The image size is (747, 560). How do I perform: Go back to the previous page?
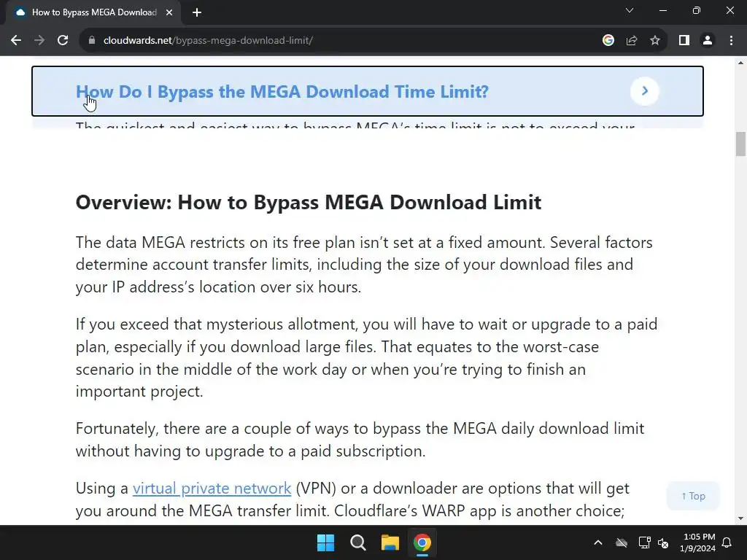(x=16, y=41)
